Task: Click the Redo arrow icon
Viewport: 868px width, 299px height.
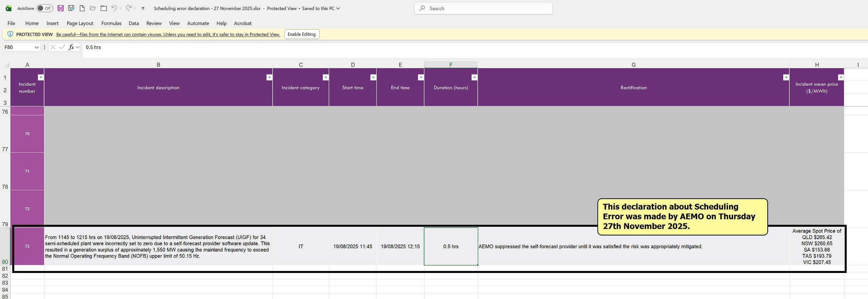Action: (x=129, y=8)
